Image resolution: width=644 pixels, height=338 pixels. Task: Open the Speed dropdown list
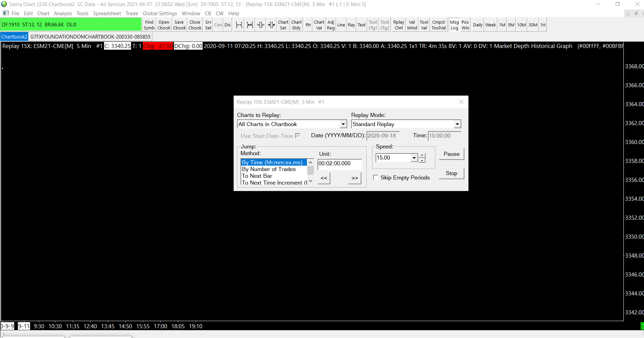point(414,158)
